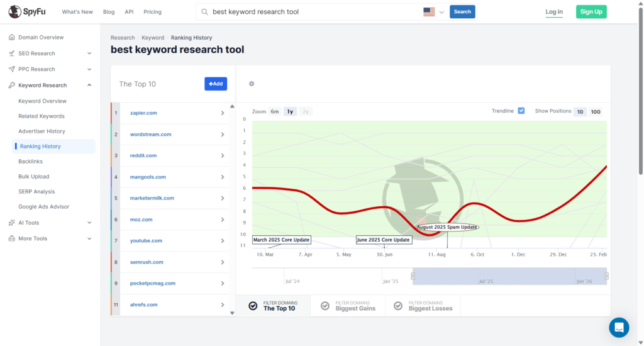Screen dimensions: 644x346
Task: Click the March 2025 Core Update marker
Action: (281, 240)
